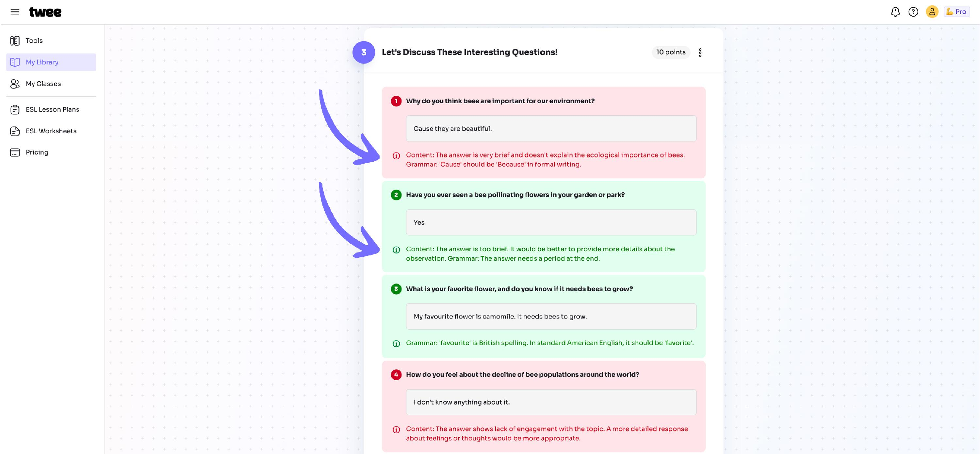Viewport: 980px width, 454px height.
Task: Click the answer field 'I don't know anything about it.'
Action: click(551, 402)
